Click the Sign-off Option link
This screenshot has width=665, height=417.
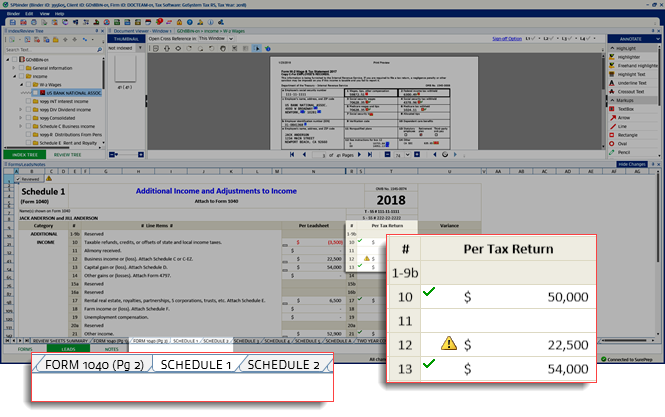[x=508, y=38]
